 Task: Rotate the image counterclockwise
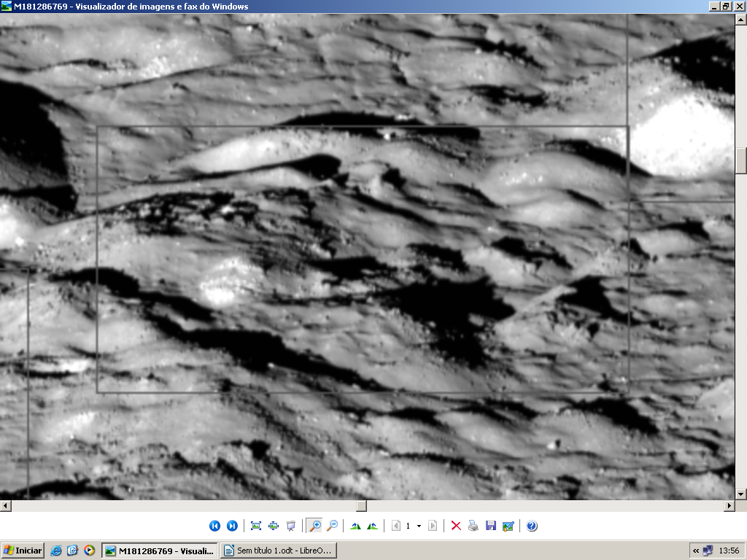(x=373, y=526)
